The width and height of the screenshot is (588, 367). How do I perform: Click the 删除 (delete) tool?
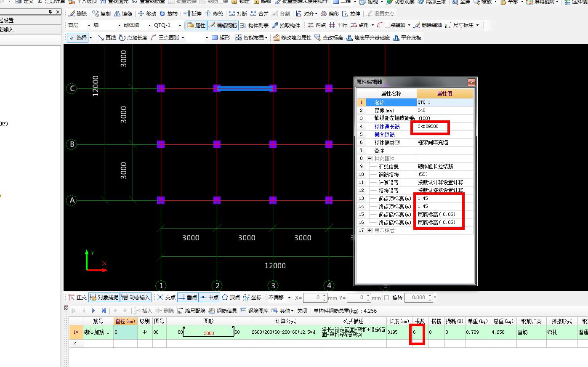[78, 13]
